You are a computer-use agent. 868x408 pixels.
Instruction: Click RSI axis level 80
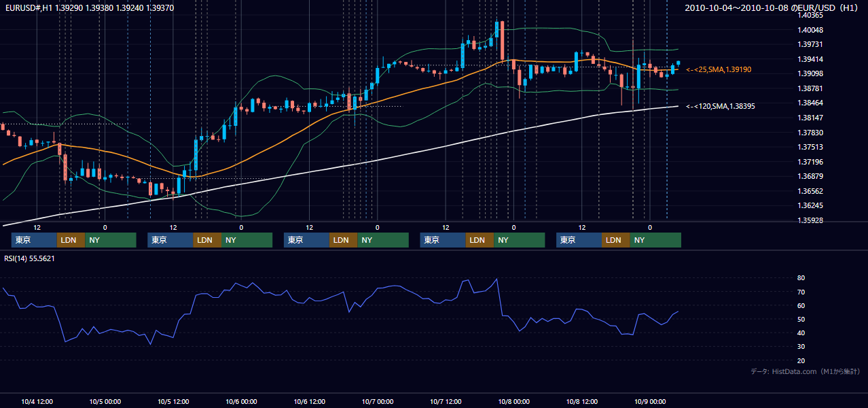[x=801, y=278]
